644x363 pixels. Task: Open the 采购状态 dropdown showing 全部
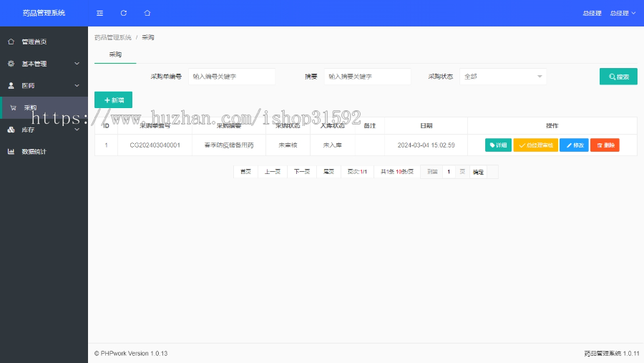pyautogui.click(x=503, y=77)
